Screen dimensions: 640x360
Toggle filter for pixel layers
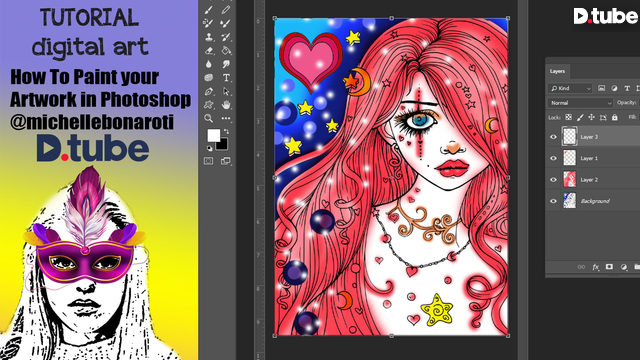pos(602,88)
